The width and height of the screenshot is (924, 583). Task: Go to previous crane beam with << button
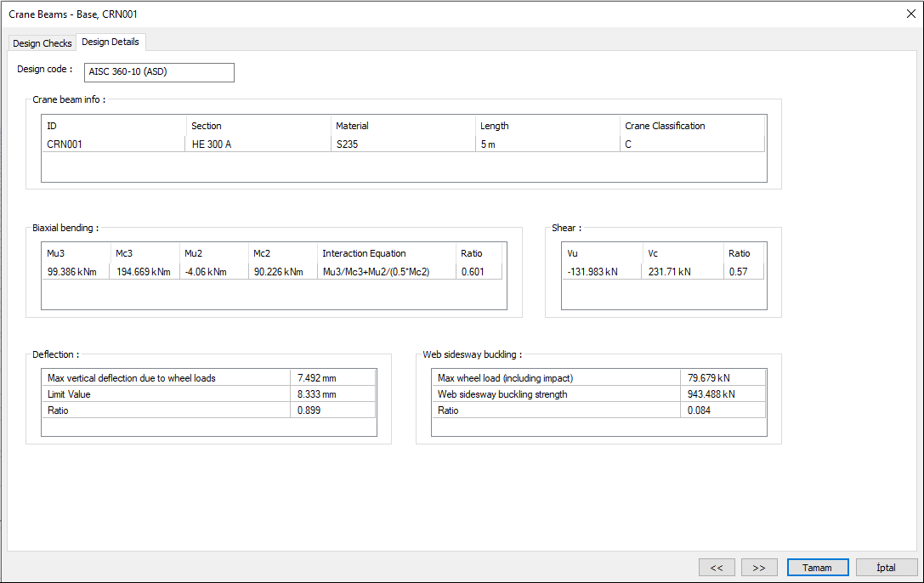(717, 568)
